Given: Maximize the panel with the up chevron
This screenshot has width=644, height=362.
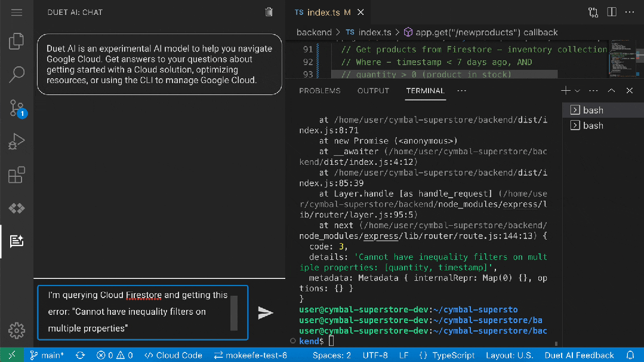Looking at the screenshot, I should coord(612,90).
